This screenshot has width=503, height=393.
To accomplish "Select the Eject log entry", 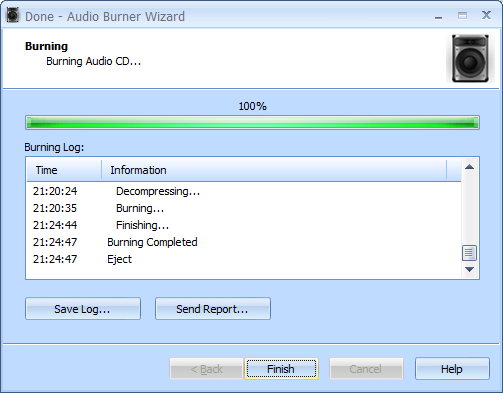I will pyautogui.click(x=244, y=259).
